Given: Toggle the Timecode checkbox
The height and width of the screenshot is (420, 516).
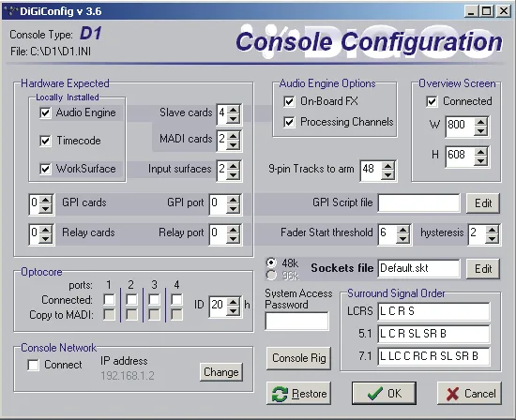Looking at the screenshot, I should coord(45,141).
